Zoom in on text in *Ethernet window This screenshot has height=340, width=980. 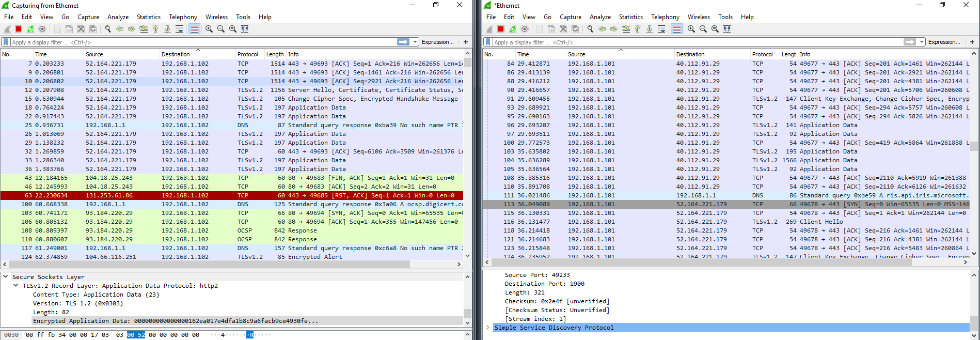pyautogui.click(x=691, y=29)
